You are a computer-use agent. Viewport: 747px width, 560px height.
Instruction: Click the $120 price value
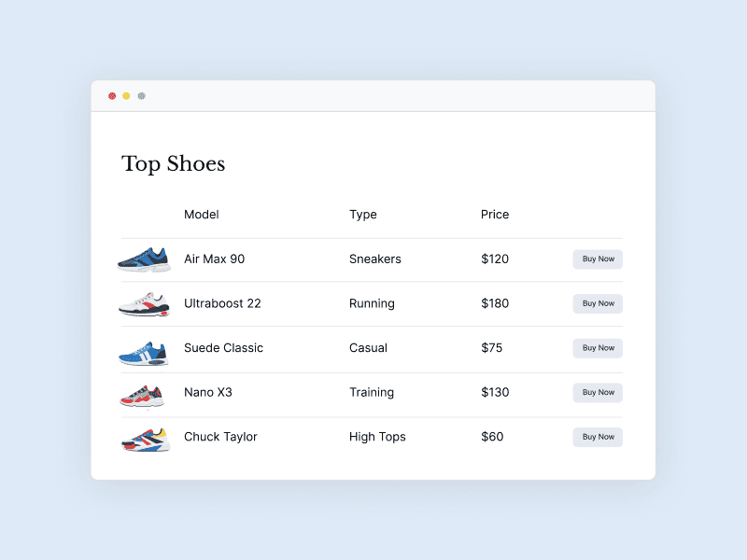(x=495, y=259)
